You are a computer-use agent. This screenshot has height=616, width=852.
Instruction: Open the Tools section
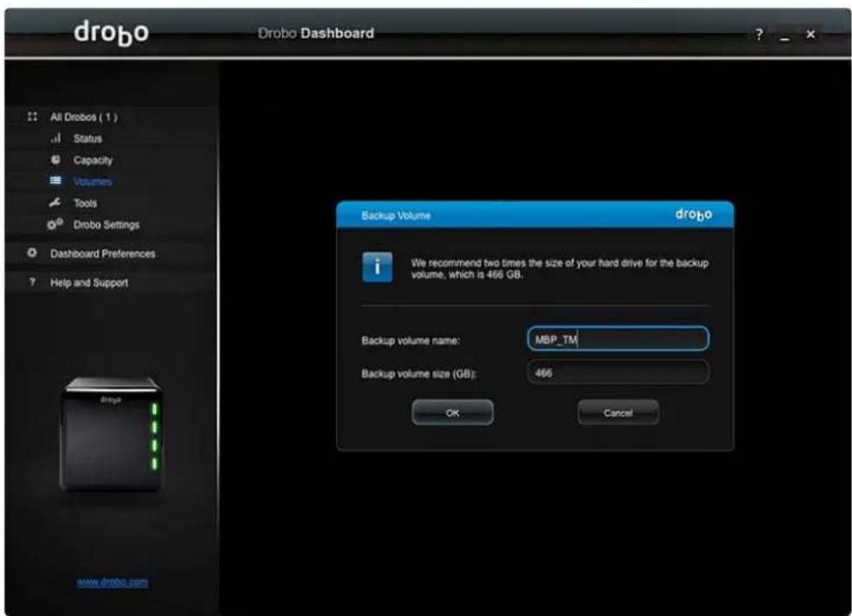[86, 203]
